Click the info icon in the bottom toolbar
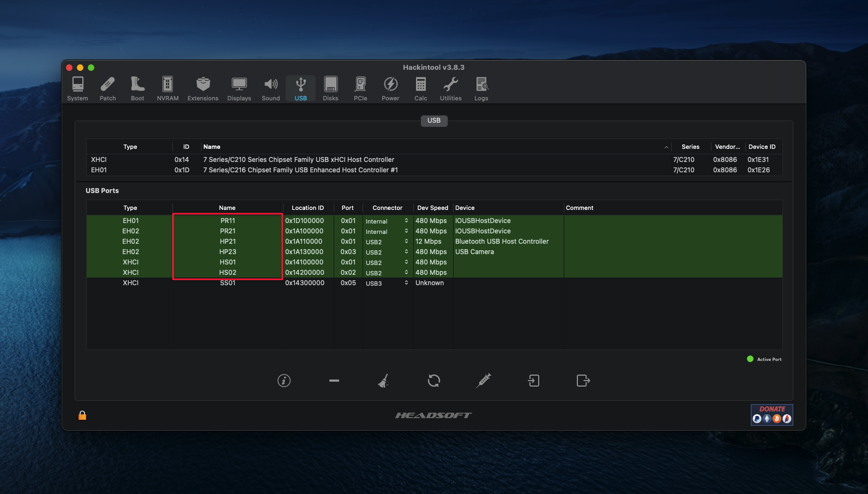This screenshot has width=868, height=494. 284,381
